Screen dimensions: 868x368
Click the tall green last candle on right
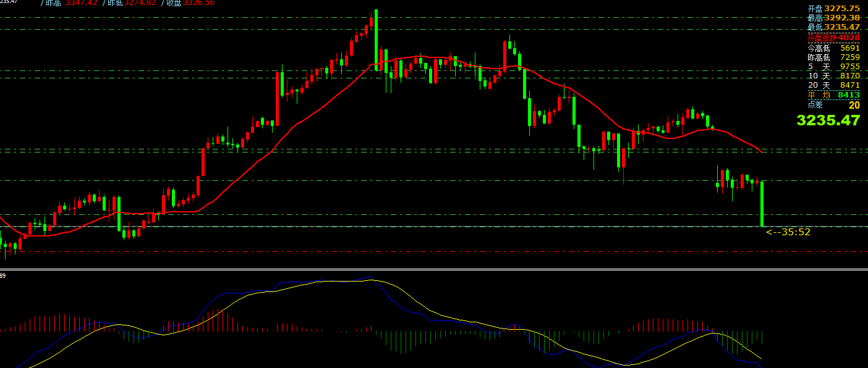(762, 204)
